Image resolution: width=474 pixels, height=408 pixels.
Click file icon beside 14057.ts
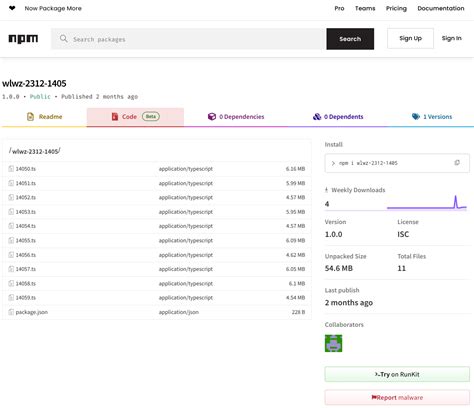point(11,269)
